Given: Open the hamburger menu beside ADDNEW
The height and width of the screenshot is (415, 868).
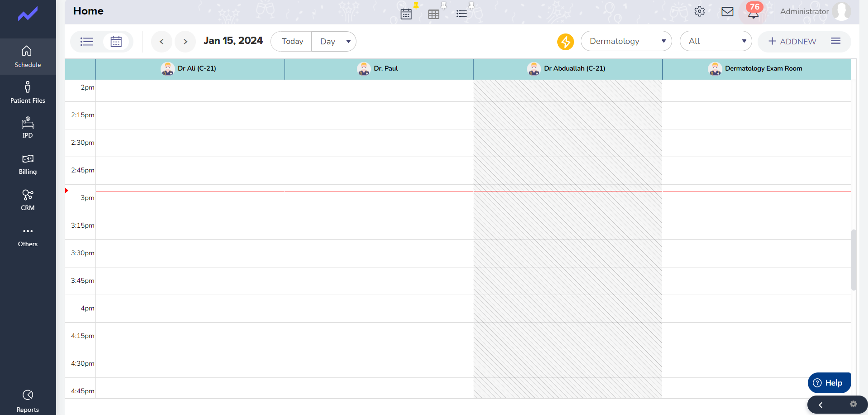Looking at the screenshot, I should (835, 41).
